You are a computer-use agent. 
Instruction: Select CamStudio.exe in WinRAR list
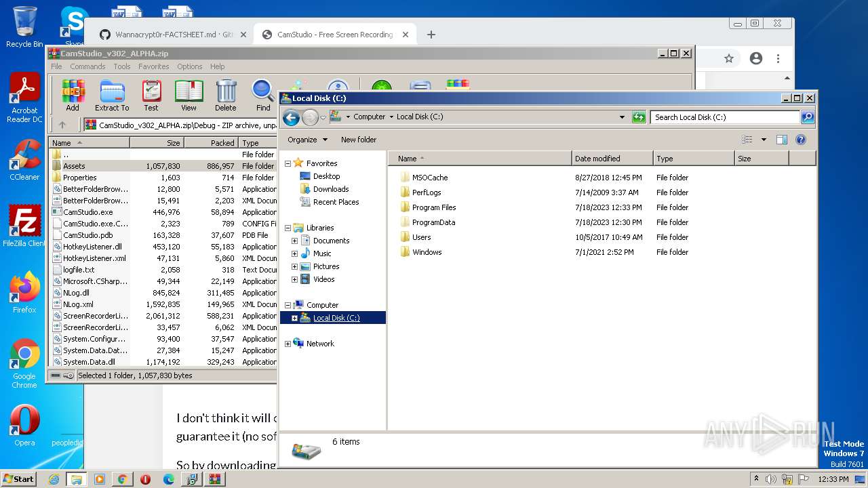pos(88,212)
